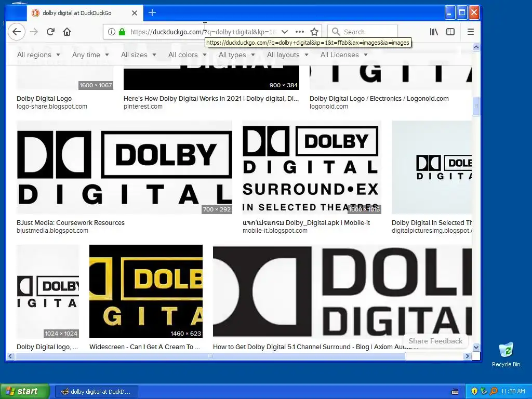Open a new tab with plus button

point(152,13)
